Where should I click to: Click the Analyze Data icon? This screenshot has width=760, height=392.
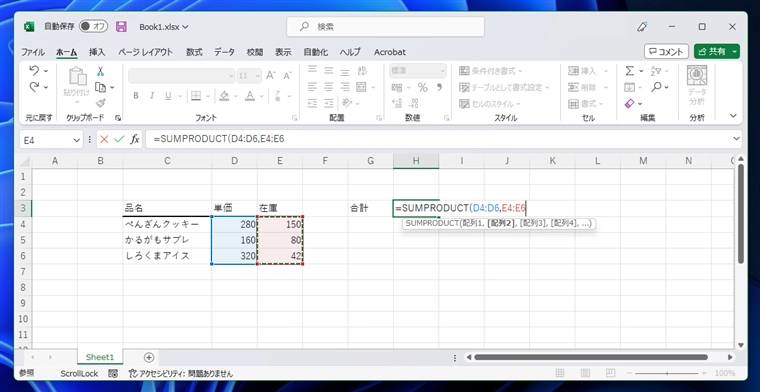(x=697, y=86)
